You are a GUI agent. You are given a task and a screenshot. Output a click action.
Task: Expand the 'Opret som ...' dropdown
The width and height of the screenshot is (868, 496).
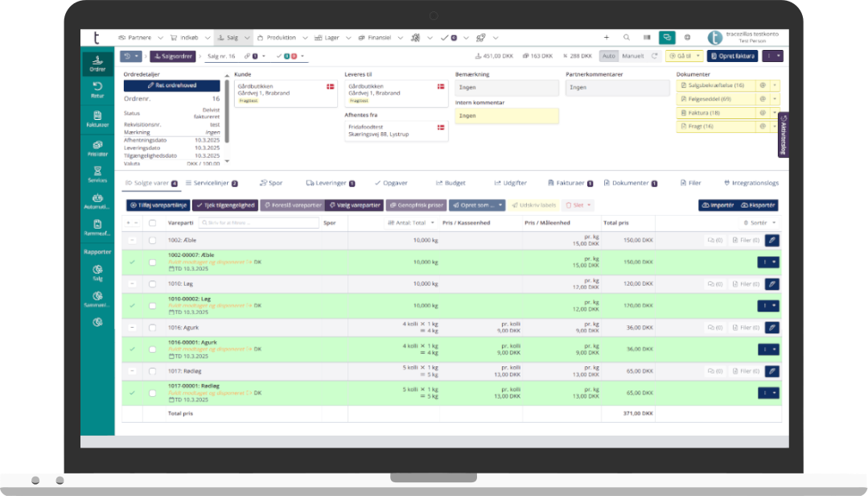click(x=477, y=205)
